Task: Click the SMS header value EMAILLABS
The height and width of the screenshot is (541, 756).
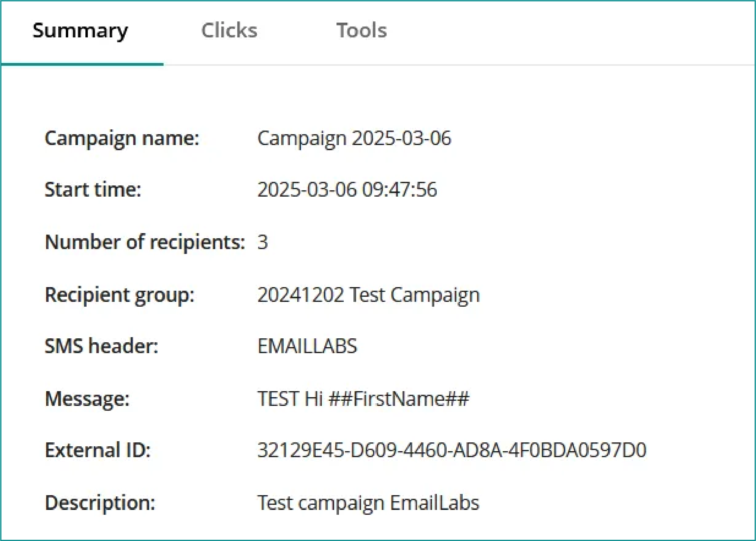Action: coord(307,346)
